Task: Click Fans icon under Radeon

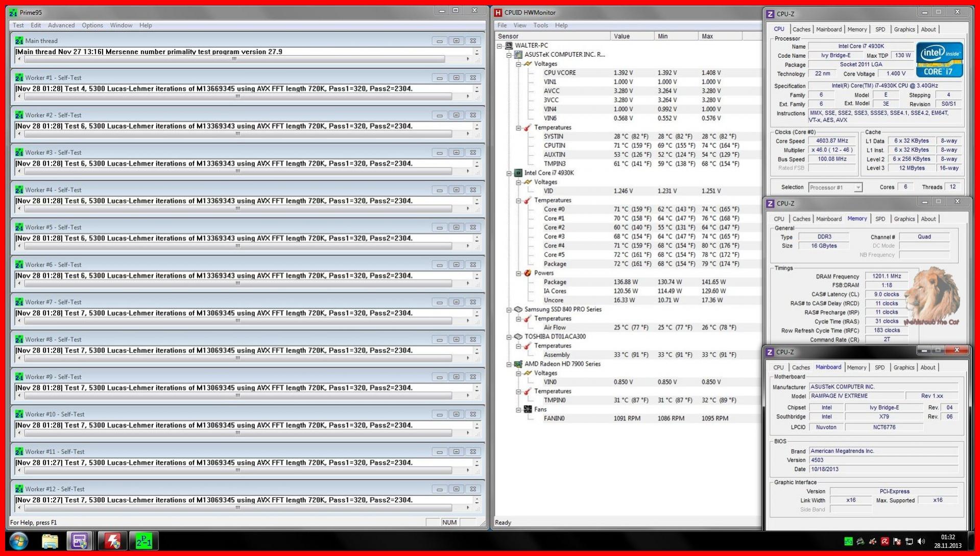Action: [x=528, y=409]
